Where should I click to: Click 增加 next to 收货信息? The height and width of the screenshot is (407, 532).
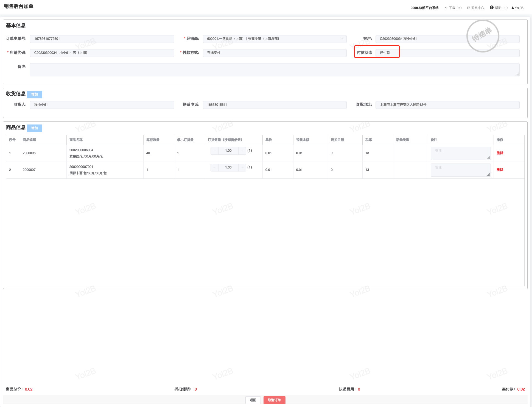tap(35, 94)
